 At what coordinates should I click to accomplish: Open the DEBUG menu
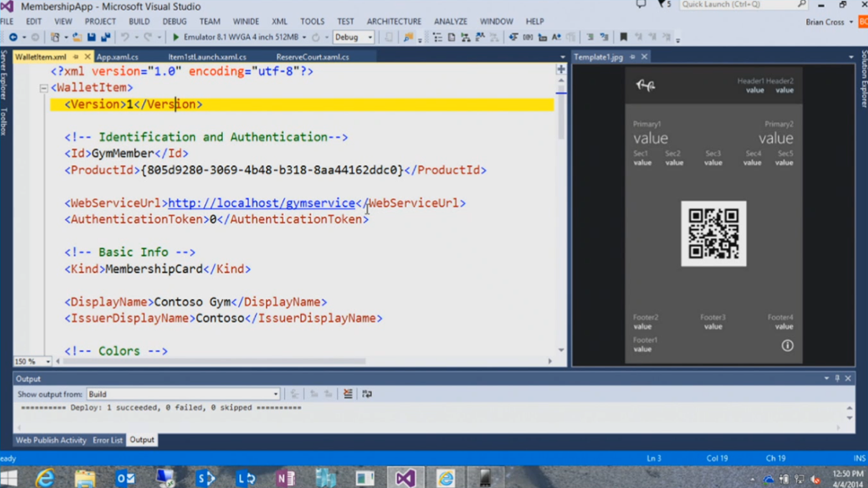(x=175, y=21)
